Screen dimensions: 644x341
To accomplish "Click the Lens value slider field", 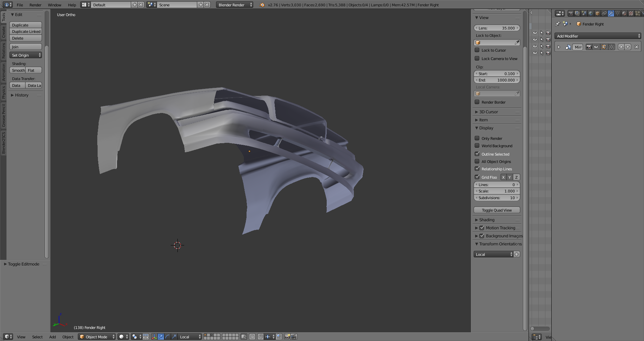I will pos(496,28).
